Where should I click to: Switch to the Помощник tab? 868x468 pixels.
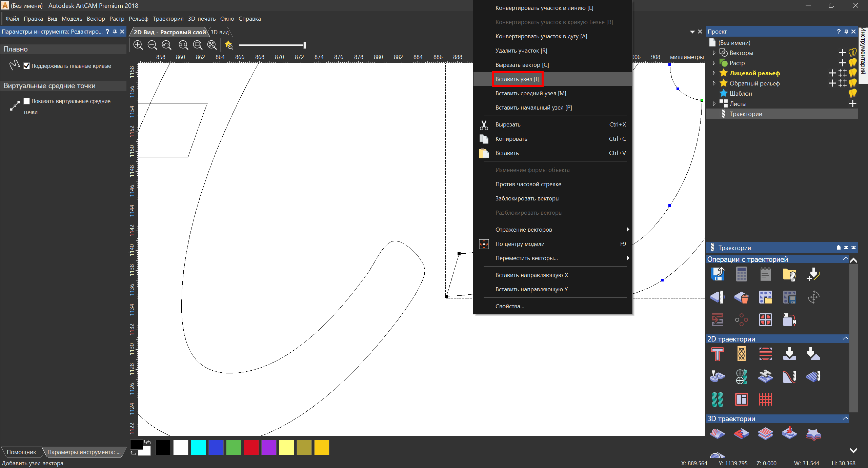coord(21,452)
